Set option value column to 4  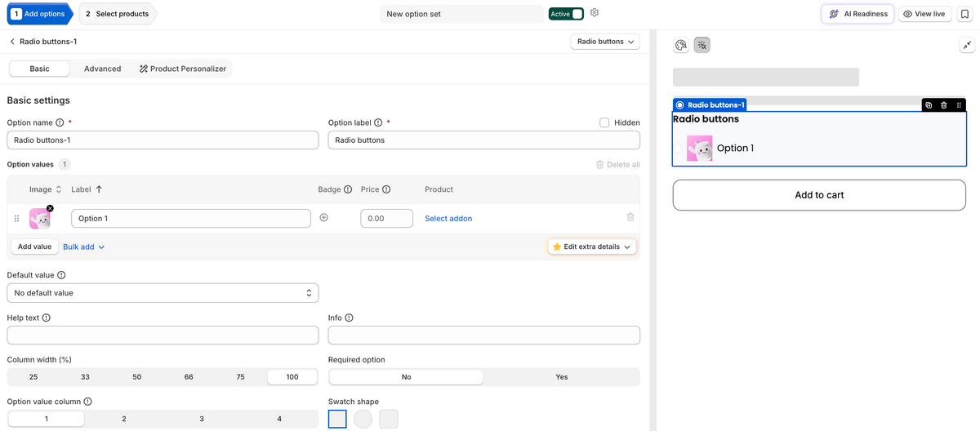(279, 419)
